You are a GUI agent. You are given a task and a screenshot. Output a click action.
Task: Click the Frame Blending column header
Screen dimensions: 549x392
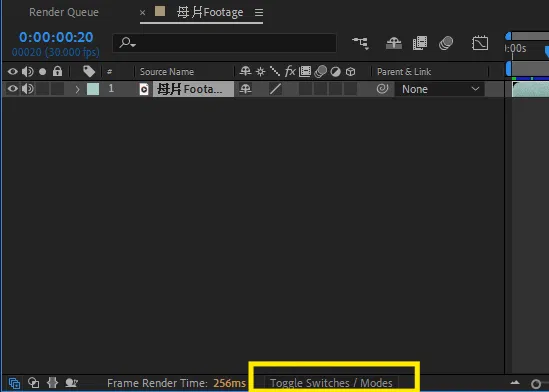click(305, 72)
